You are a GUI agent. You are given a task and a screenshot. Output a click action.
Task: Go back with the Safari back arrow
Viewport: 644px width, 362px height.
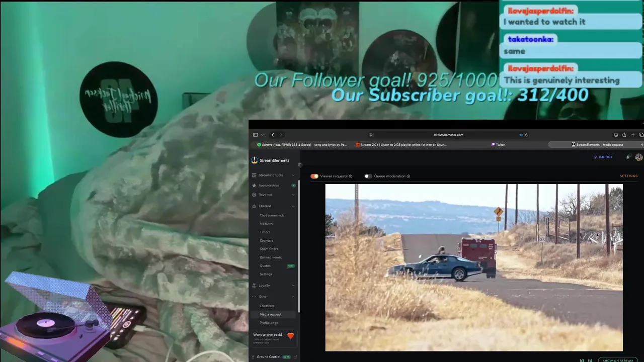(x=273, y=135)
